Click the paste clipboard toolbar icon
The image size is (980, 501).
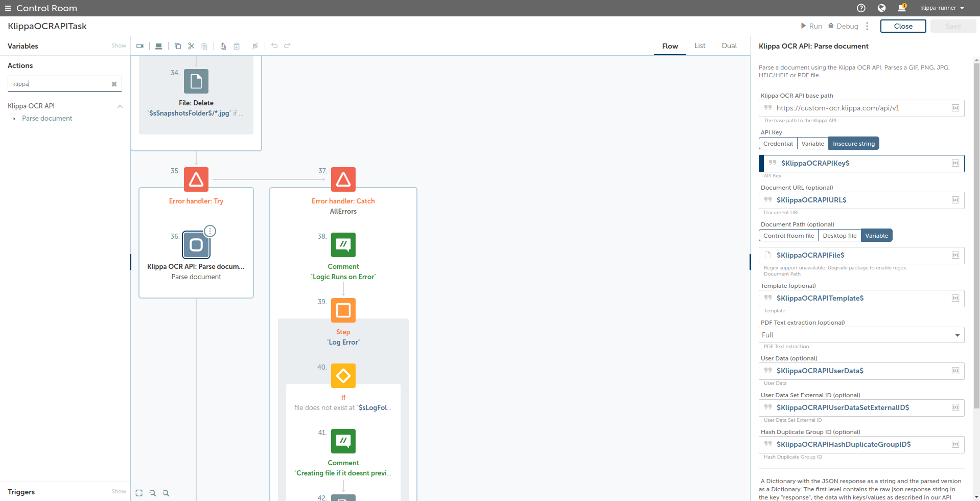[x=204, y=46]
